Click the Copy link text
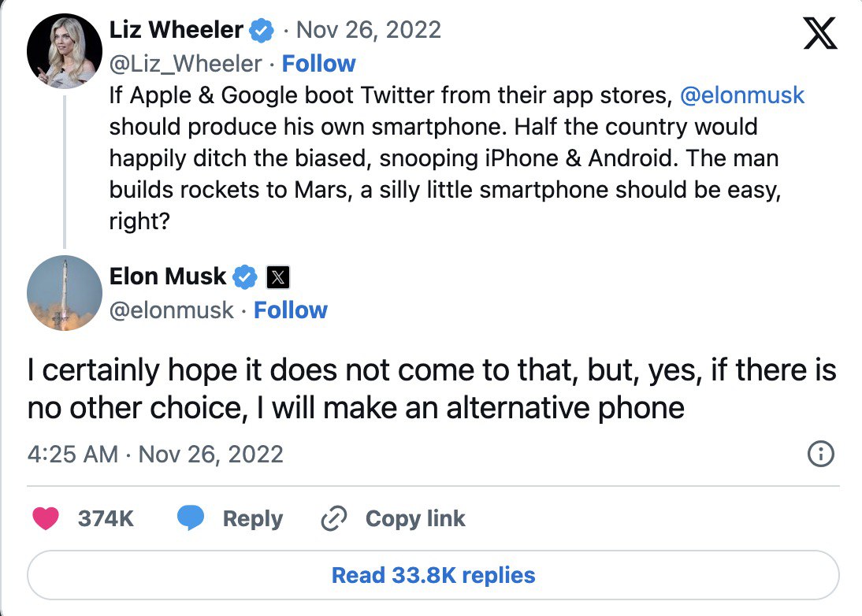The width and height of the screenshot is (862, 616). 415,518
